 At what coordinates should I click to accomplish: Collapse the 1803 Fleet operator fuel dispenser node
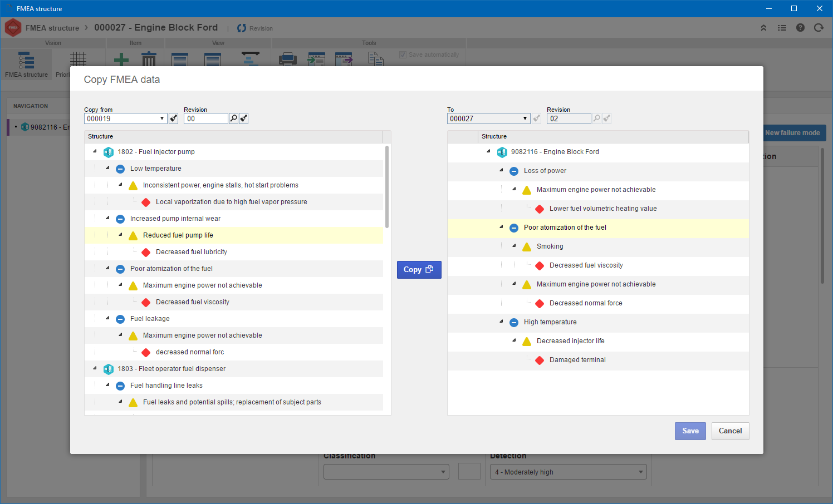95,368
